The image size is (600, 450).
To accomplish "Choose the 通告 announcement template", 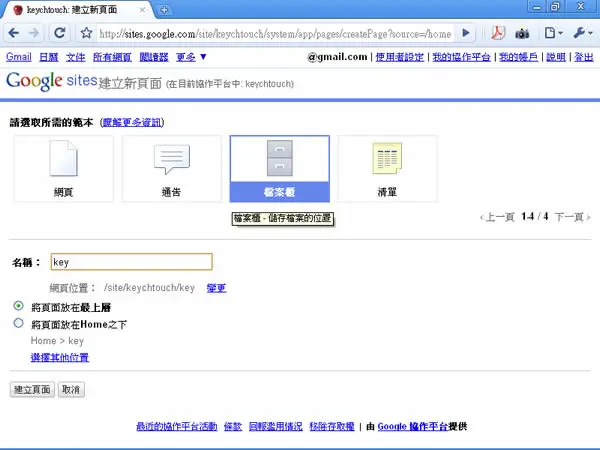I will pos(171,169).
